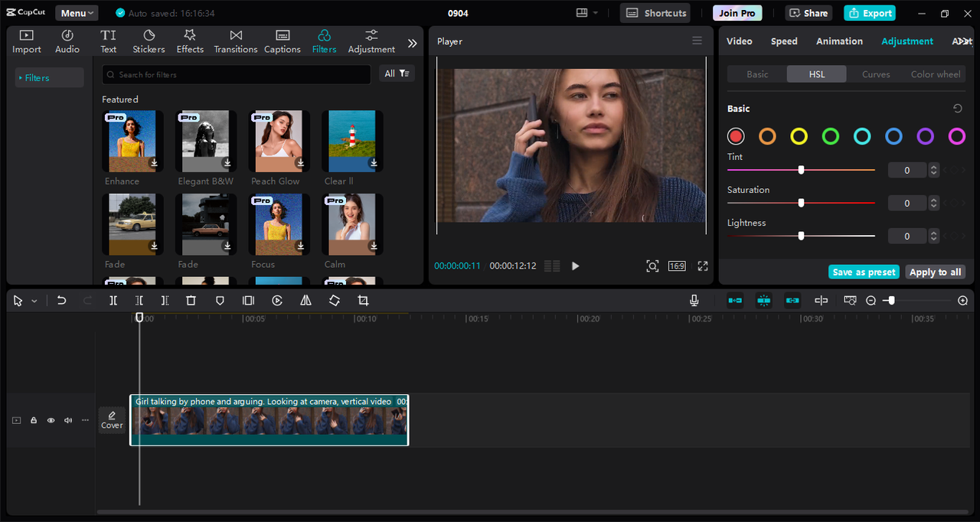Expand more media tabs with double chevron
Viewport: 980px width, 522px height.
[412, 44]
